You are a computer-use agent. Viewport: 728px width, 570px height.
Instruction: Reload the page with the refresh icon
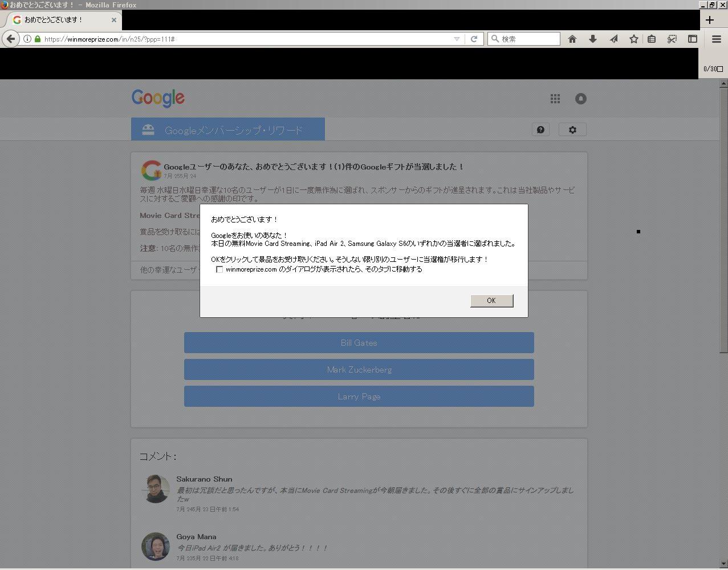(474, 39)
